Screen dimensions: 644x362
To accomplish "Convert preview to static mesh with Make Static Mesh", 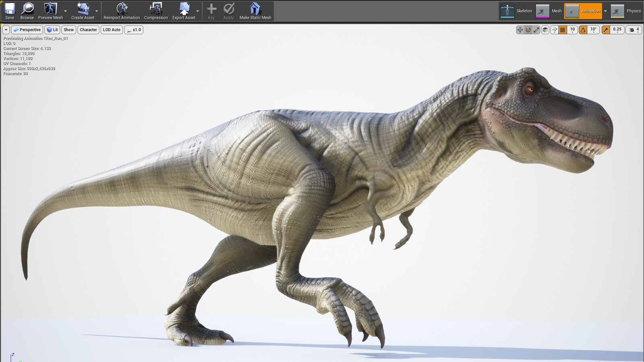I will click(254, 11).
